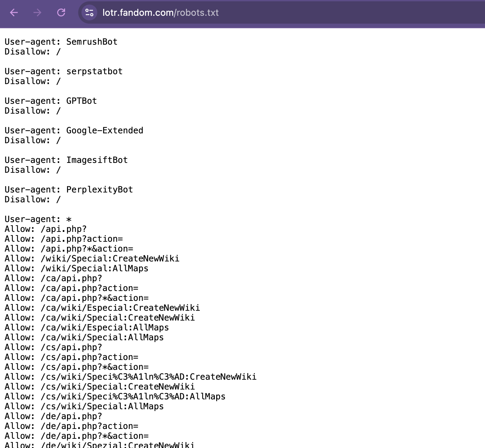
Task: Click the 'User-agent: PerplexityBot' text
Action: [x=69, y=190]
